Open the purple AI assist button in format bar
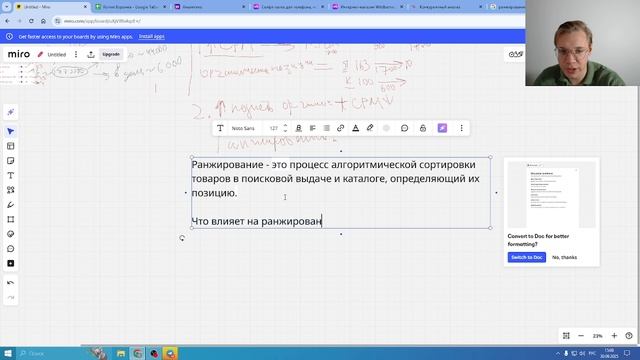640x360 pixels. click(x=442, y=128)
